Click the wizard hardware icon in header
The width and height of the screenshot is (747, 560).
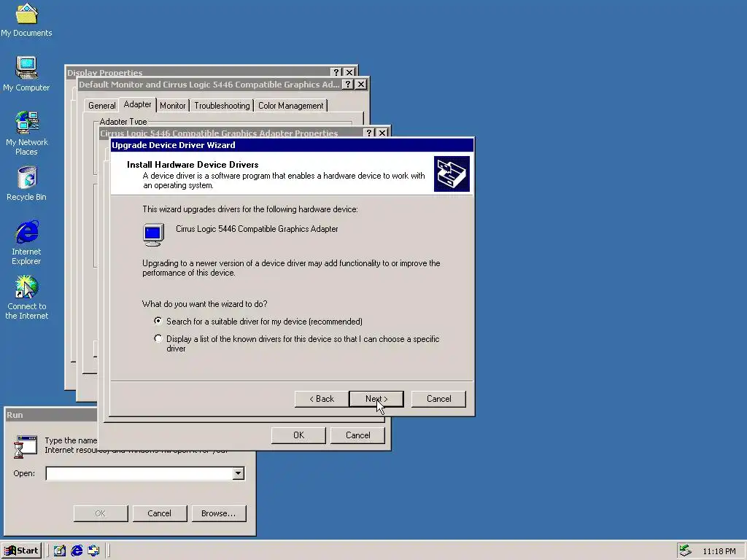pyautogui.click(x=452, y=174)
